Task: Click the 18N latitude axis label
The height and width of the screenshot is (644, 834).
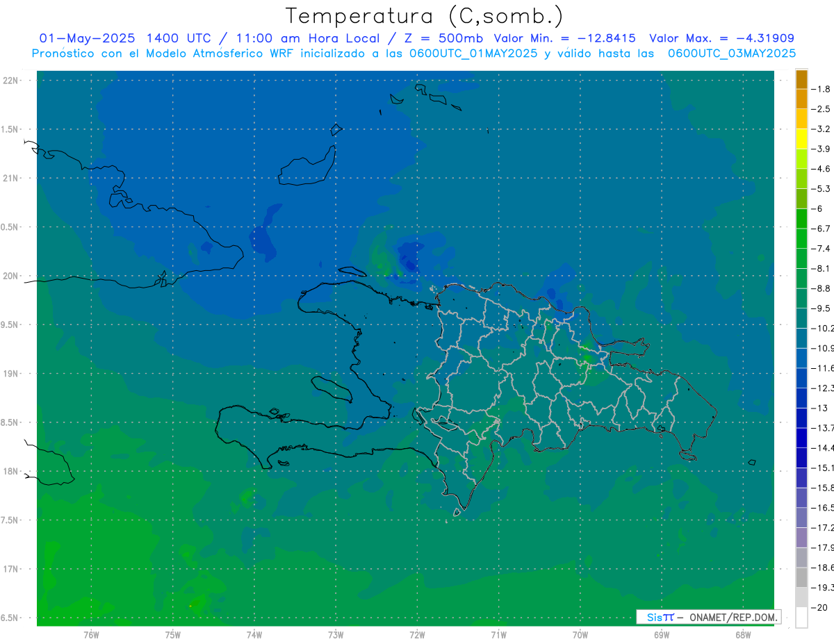Action: point(10,472)
